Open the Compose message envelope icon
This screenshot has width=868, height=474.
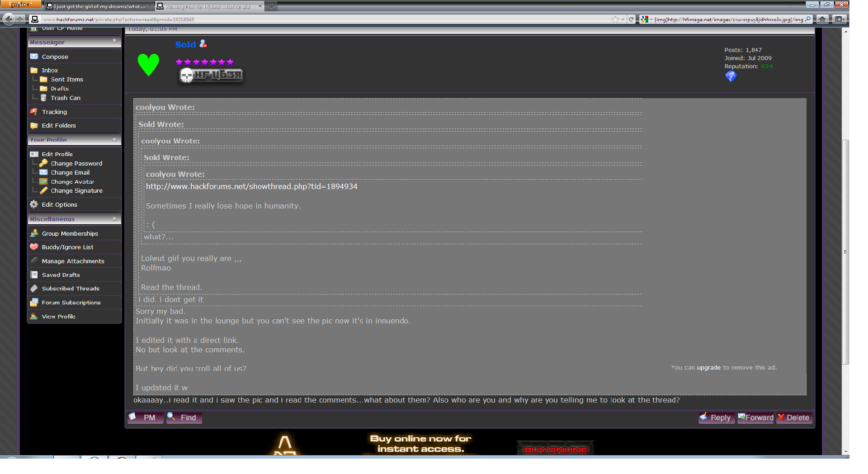(34, 57)
